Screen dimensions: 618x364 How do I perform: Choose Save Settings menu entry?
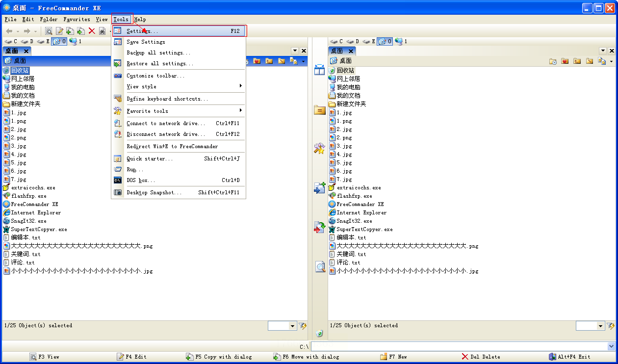coord(179,42)
